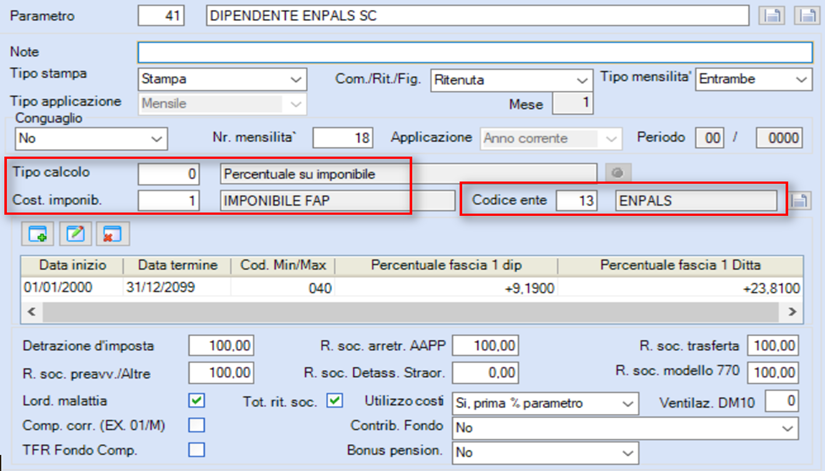The height and width of the screenshot is (471, 825).
Task: Select the 01/01/2000 start date cell
Action: 73,287
